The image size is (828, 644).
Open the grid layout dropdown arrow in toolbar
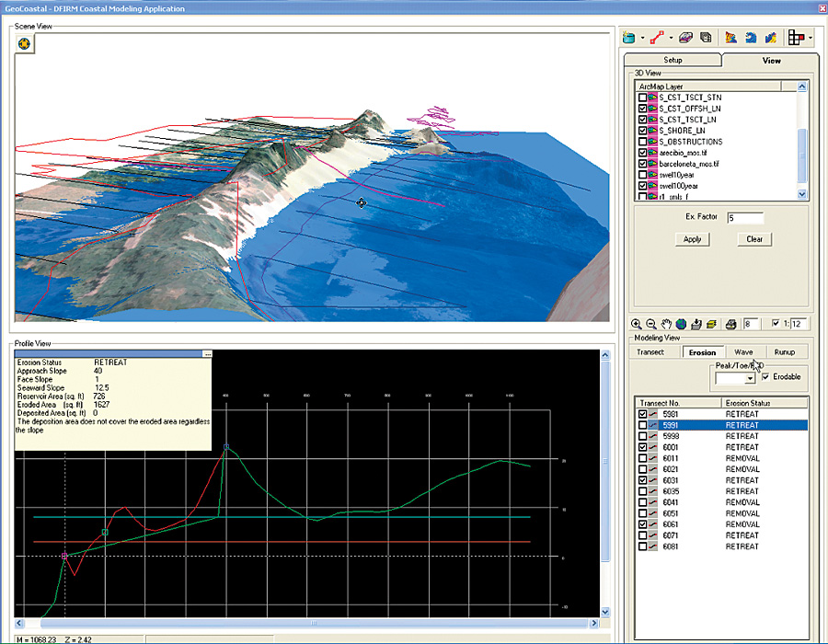[811, 39]
